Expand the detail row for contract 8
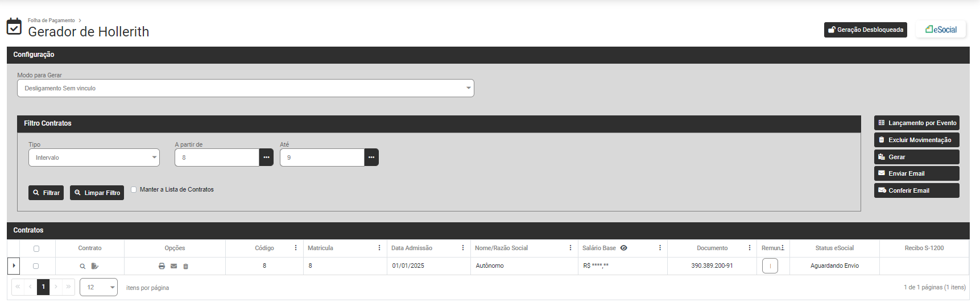Screen dimensions: 980x307 (14, 265)
